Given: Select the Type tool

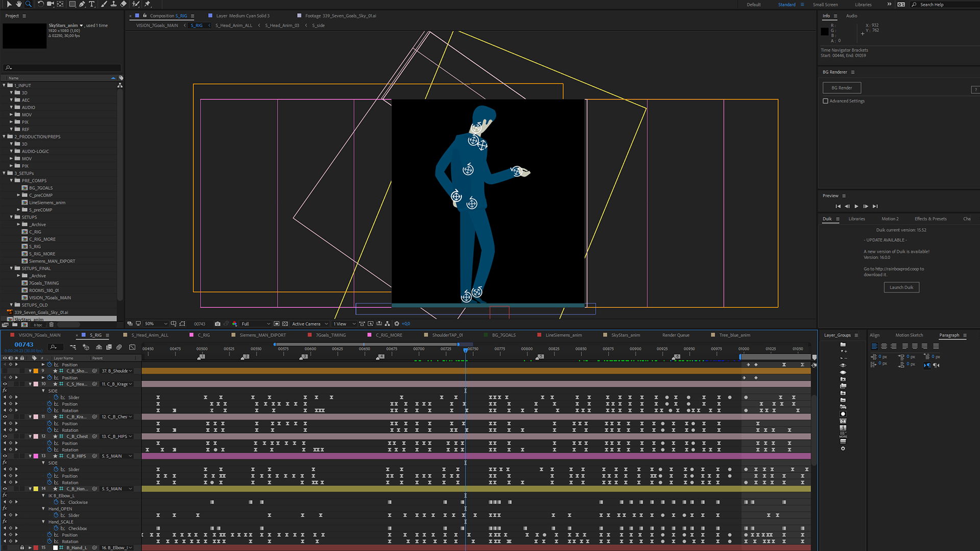Looking at the screenshot, I should click(92, 4).
